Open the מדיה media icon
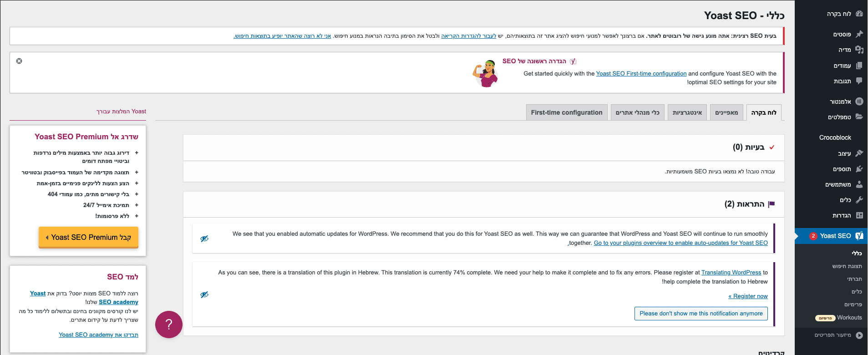Viewport: 868px width, 355px height. tap(859, 50)
